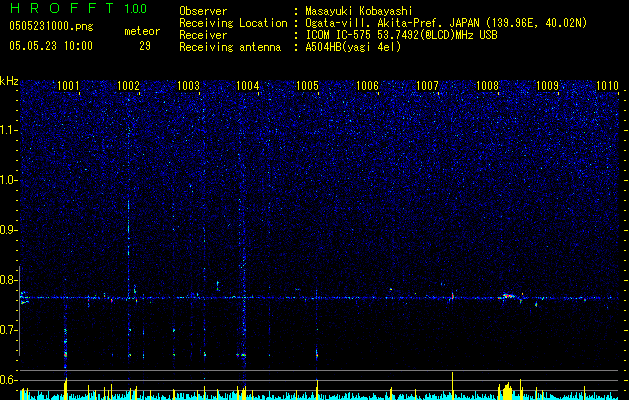Click the 1004 time axis marker
This screenshot has height=400, width=629.
click(248, 85)
